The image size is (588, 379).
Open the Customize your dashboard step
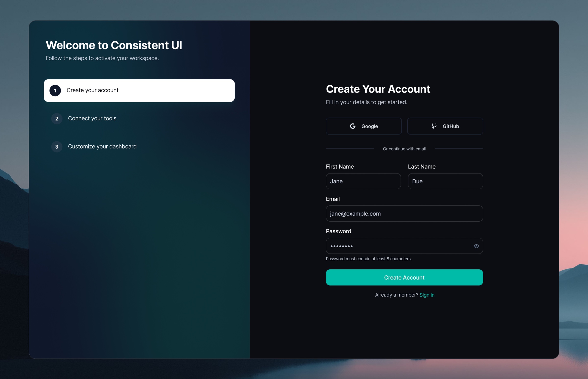pos(102,146)
